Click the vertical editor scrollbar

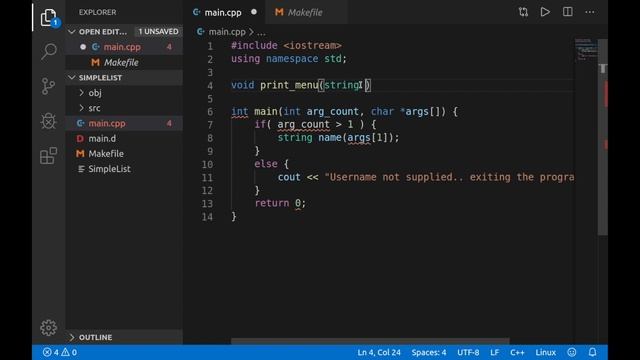[x=603, y=137]
